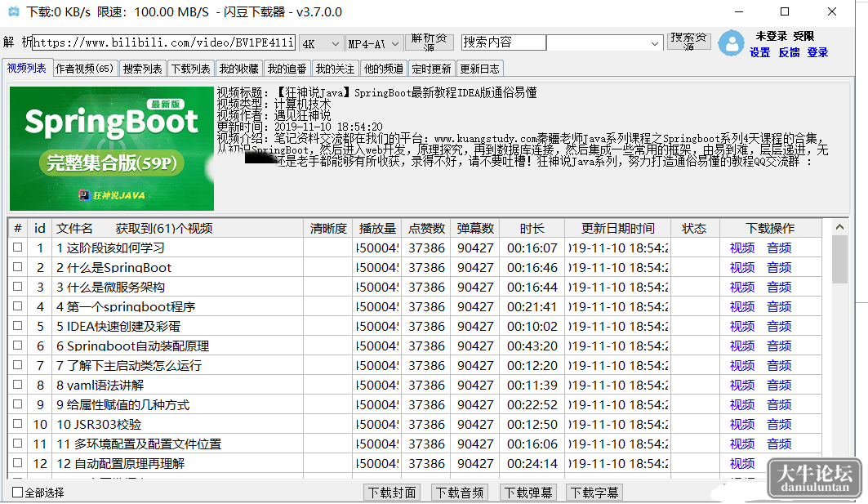This screenshot has width=868, height=504.
Task: Tick checkbox for row 10 JSR303校验
Action: click(x=18, y=424)
